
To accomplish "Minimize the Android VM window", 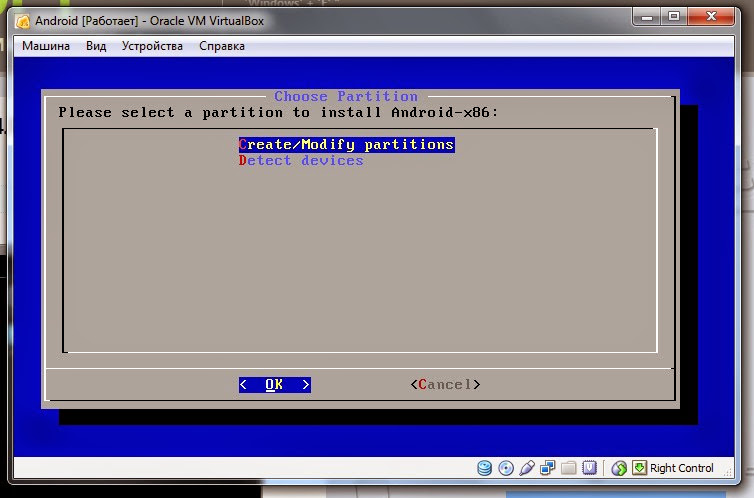I will [x=647, y=17].
